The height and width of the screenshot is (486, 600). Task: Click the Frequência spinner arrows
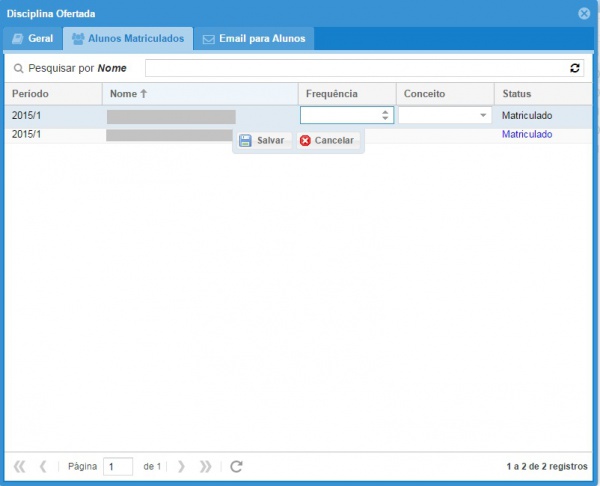pos(386,115)
